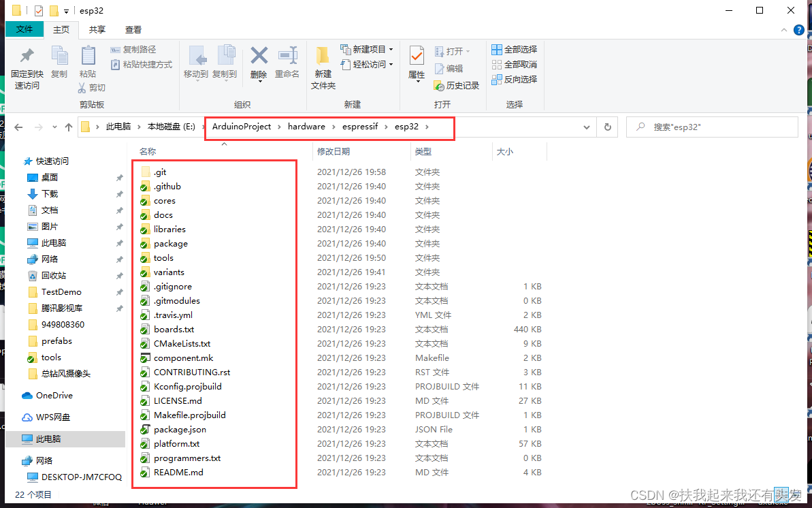Image resolution: width=812 pixels, height=508 pixels.
Task: Expand the address bar history dropdown
Action: point(586,127)
